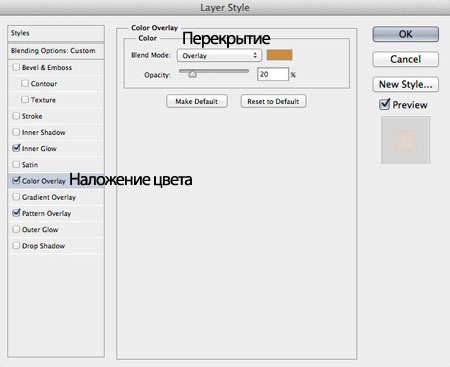450x367 pixels.
Task: Open the Blend Mode Overlay dropdown
Action: pyautogui.click(x=219, y=55)
